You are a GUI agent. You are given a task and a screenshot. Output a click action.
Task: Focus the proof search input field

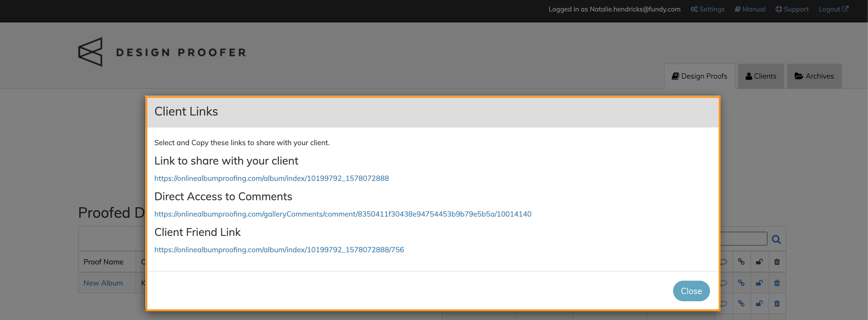(743, 239)
